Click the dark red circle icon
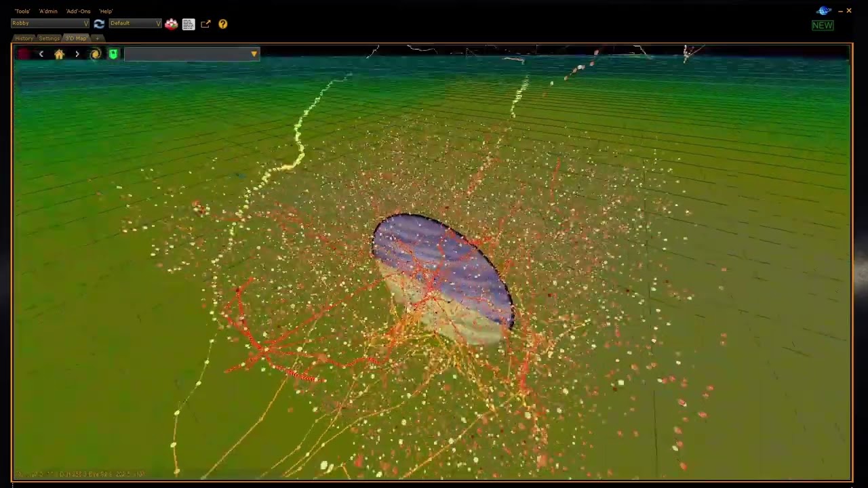 coord(24,54)
